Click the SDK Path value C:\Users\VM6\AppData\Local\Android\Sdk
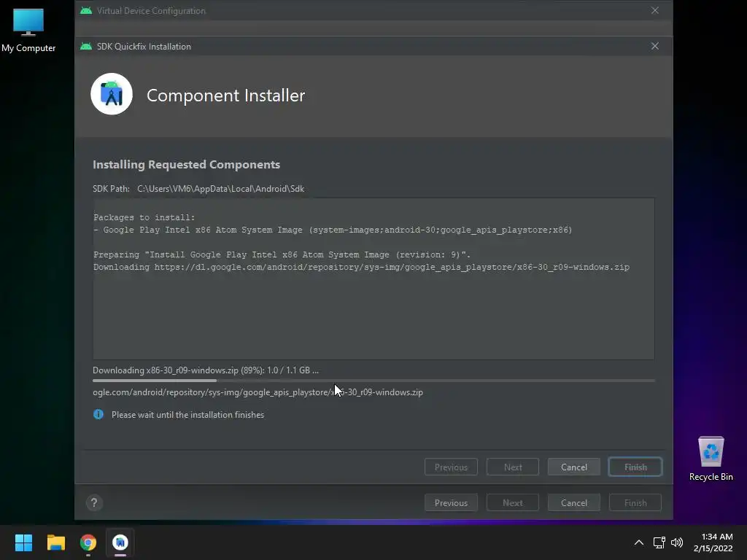 point(220,189)
